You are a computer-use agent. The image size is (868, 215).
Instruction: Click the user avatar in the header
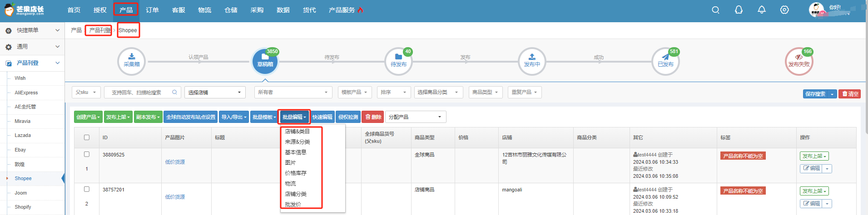pos(816,10)
